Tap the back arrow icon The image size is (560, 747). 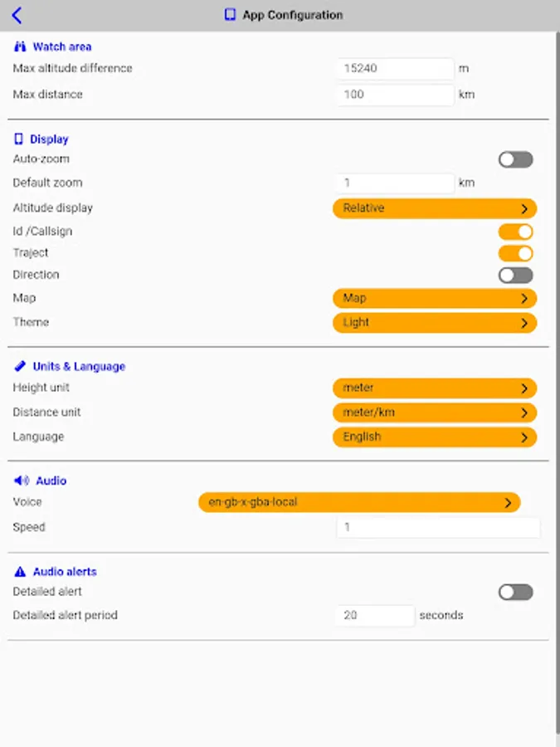(x=17, y=15)
